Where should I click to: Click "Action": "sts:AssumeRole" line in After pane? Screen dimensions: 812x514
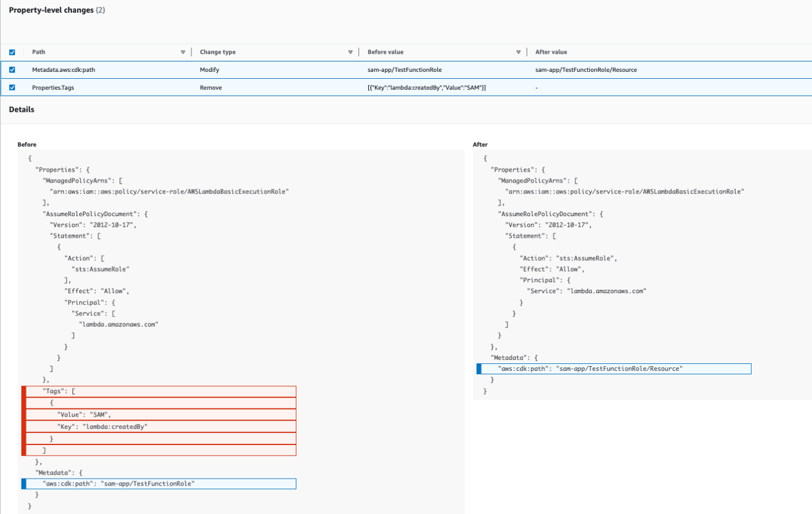coord(568,258)
